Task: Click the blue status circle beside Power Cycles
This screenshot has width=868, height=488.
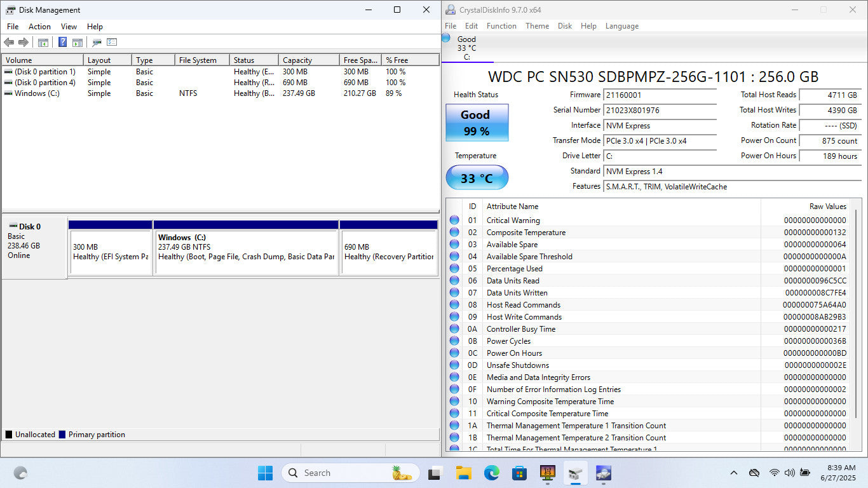Action: click(454, 341)
